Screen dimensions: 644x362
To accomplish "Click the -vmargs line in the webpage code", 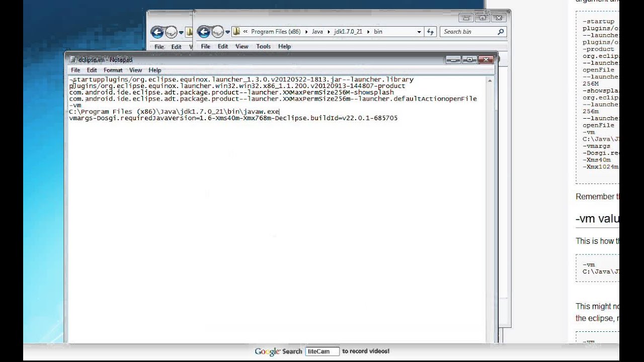I will tap(596, 146).
